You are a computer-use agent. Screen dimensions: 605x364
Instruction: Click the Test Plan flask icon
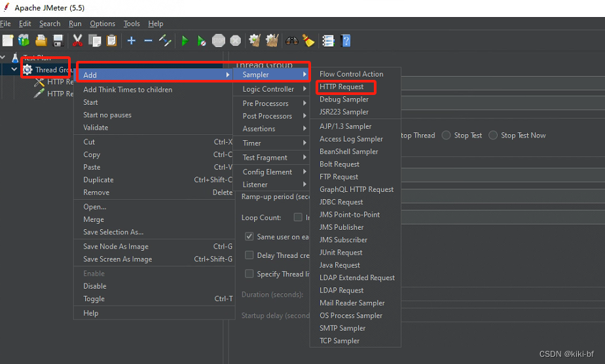[x=15, y=58]
